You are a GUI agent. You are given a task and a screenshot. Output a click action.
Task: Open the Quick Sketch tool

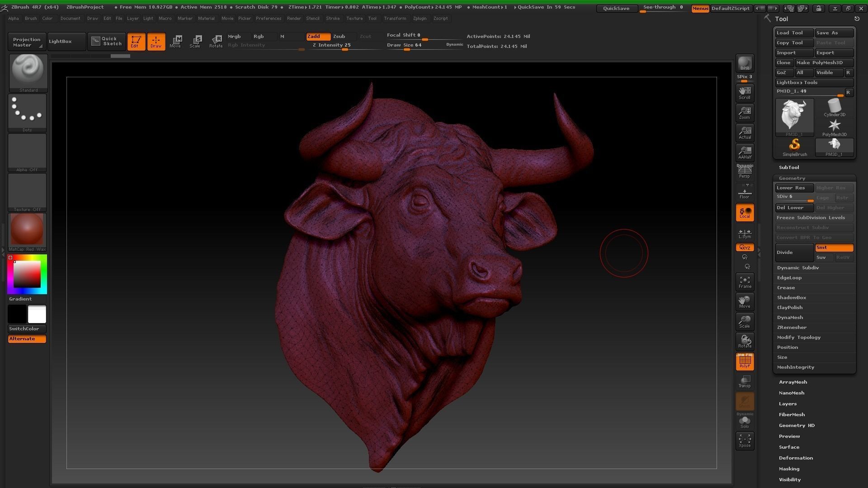click(x=107, y=42)
